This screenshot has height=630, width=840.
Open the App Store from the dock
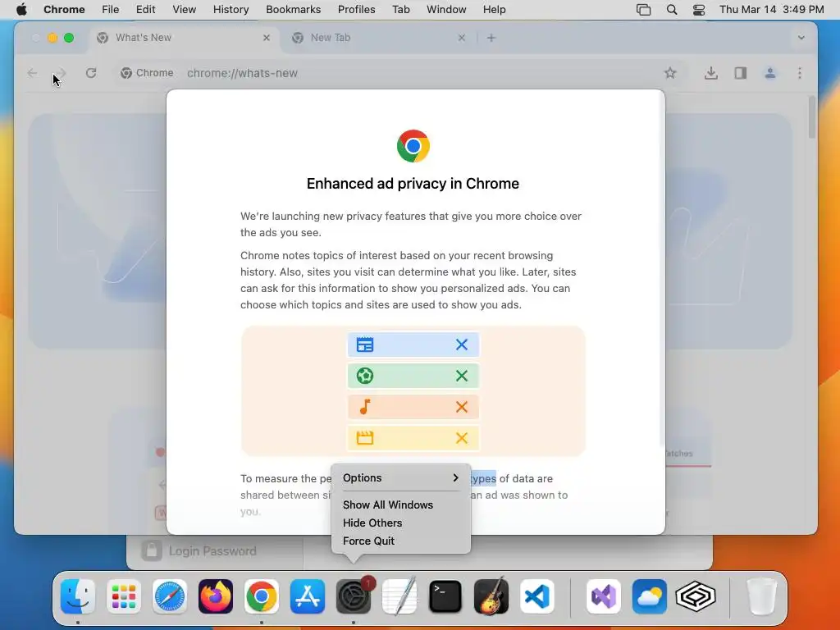coord(308,596)
